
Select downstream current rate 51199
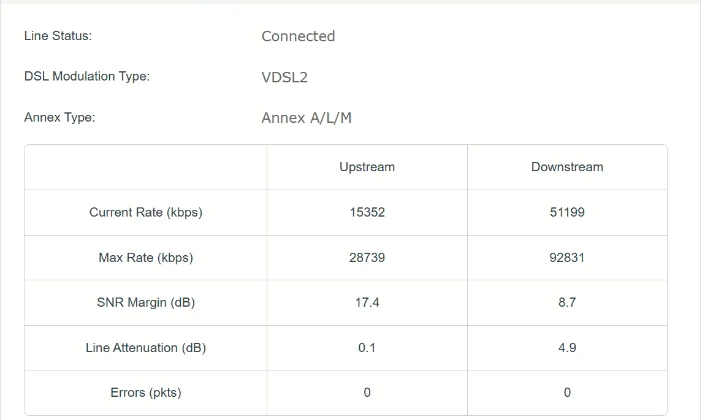point(567,212)
